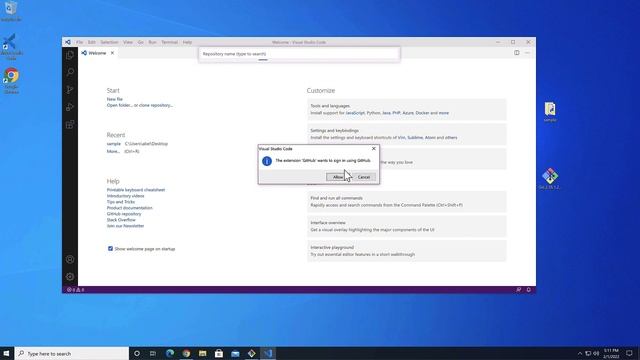Open Recycle Bin desktop icon
Image resolution: width=640 pixels, height=360 pixels.
[x=11, y=11]
